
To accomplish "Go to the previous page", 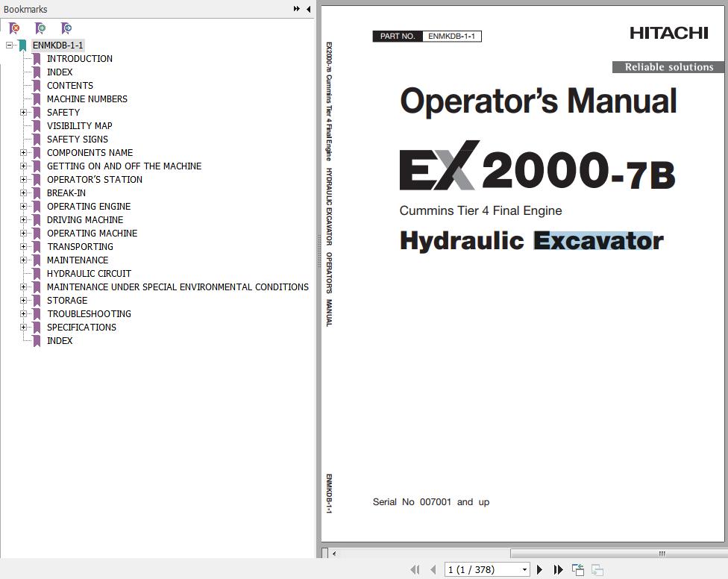I will 433,569.
